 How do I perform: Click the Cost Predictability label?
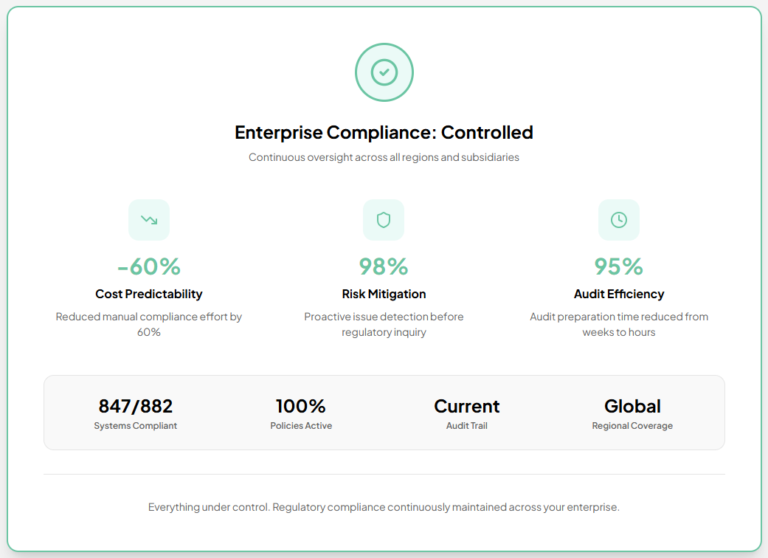[x=149, y=294]
